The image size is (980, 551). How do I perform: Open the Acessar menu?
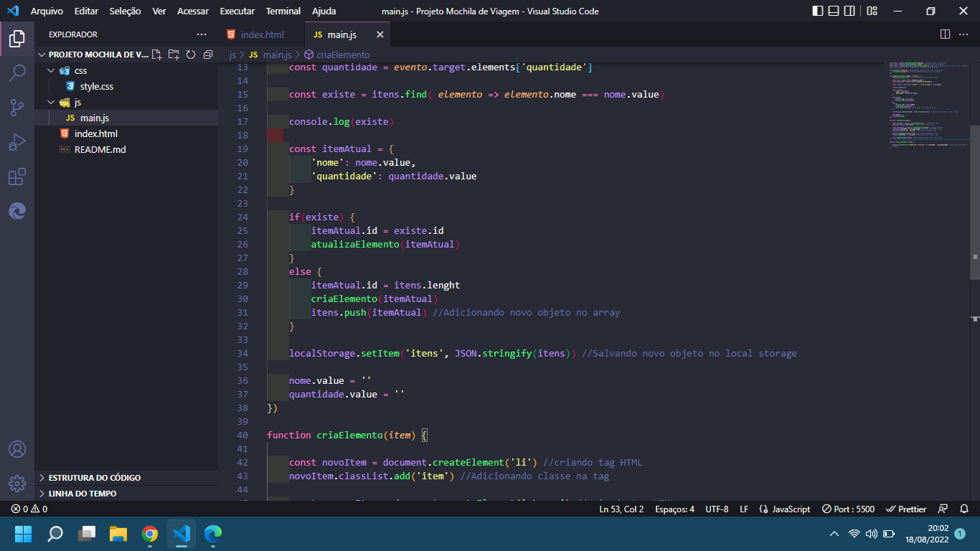coord(192,11)
